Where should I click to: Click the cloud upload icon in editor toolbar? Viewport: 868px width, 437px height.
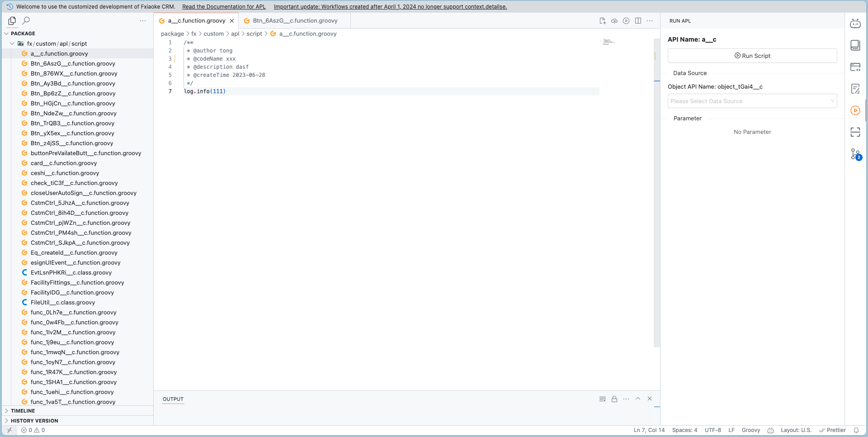[614, 21]
